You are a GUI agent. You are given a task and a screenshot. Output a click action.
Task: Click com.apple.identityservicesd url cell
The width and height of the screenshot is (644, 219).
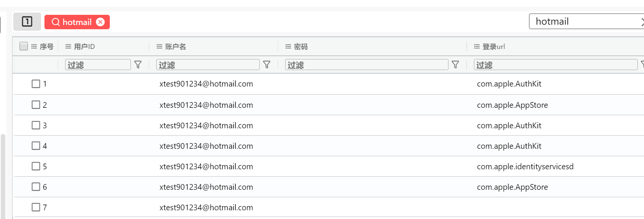pos(525,167)
